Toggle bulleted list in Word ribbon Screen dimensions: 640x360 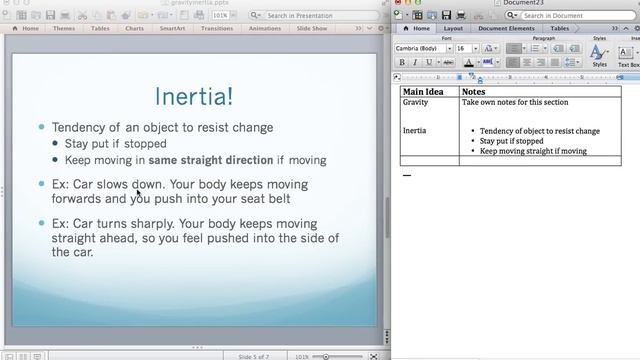(514, 49)
